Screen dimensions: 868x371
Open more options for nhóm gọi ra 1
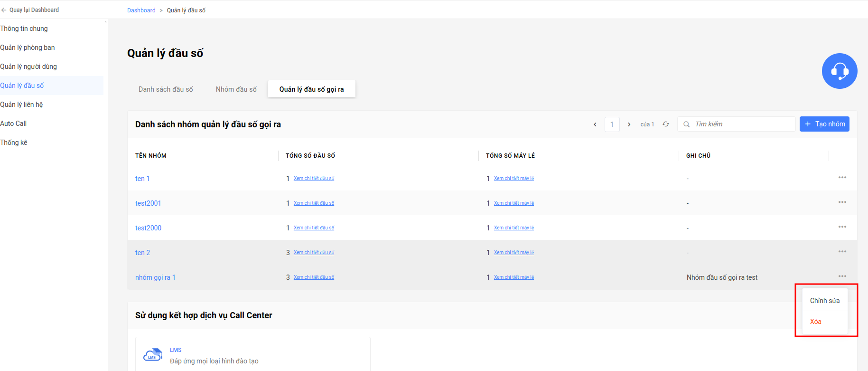(x=842, y=276)
